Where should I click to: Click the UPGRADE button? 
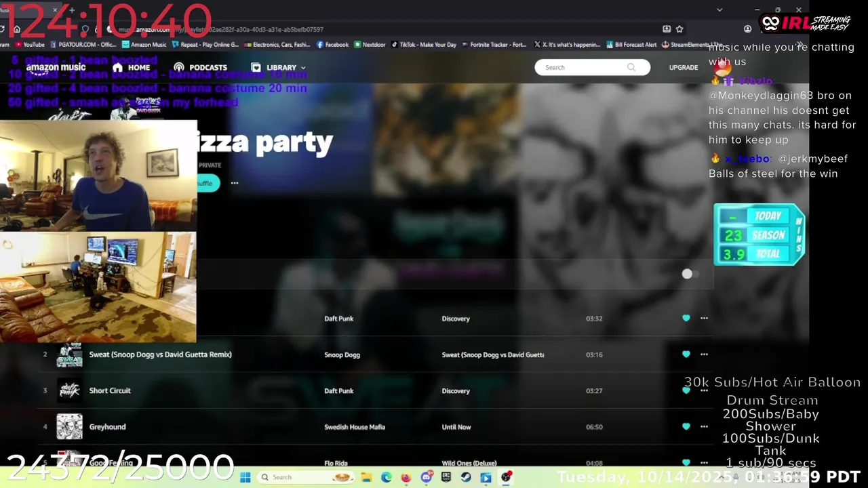tap(684, 67)
